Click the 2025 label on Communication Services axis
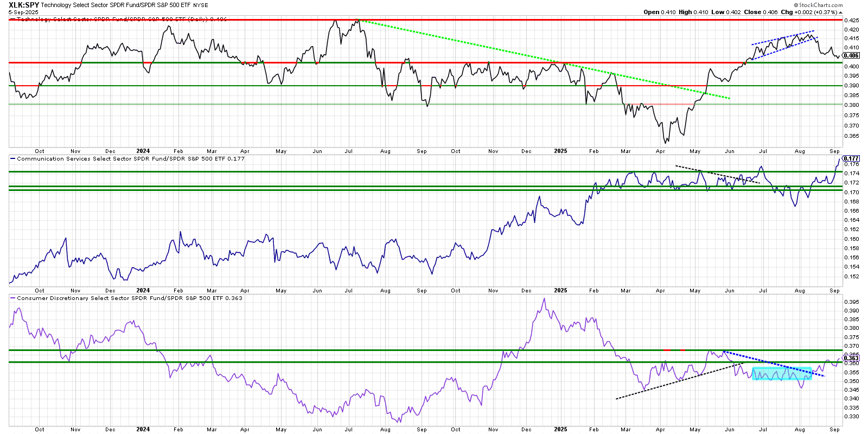Viewport: 868px width, 434px height. click(x=560, y=291)
